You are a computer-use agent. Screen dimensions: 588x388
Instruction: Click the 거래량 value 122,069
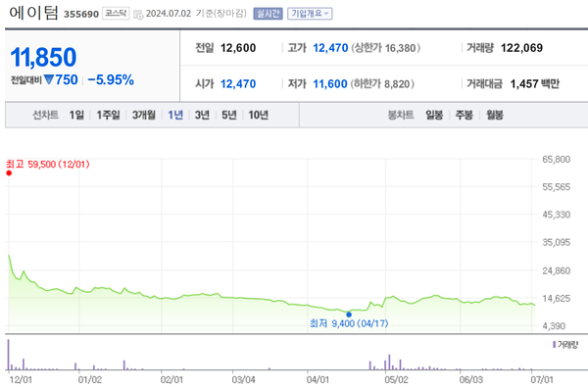coord(521,48)
